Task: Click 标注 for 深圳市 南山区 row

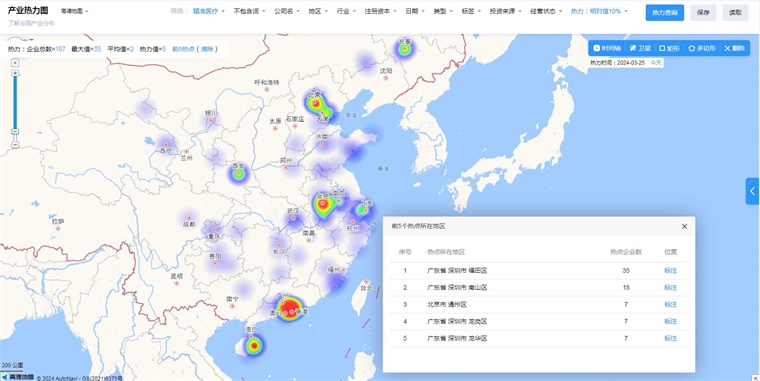Action: (670, 287)
